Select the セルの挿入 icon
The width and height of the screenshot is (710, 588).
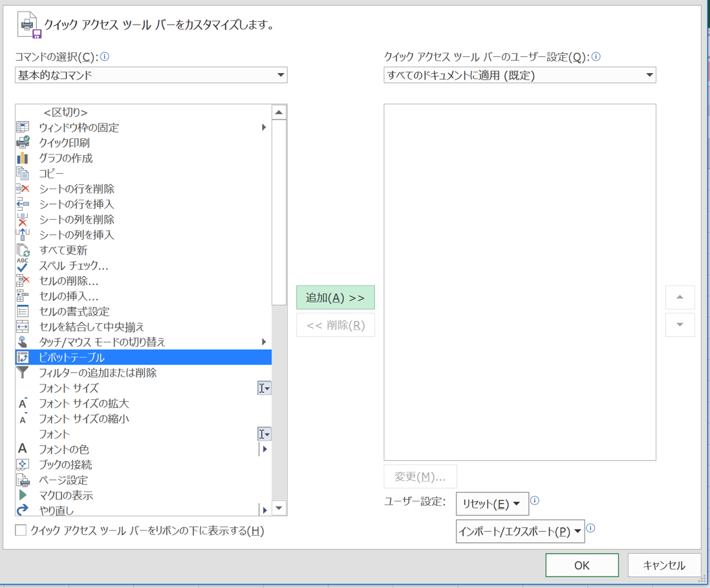click(23, 296)
